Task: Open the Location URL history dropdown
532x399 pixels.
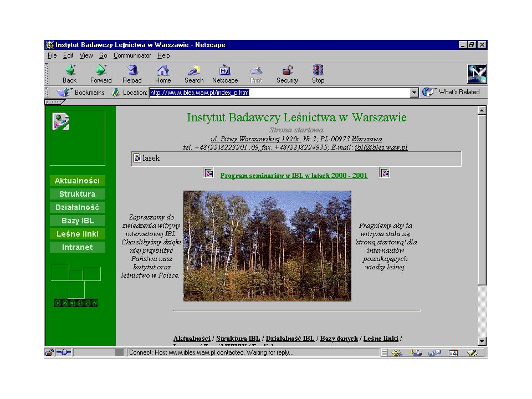Action: (415, 93)
